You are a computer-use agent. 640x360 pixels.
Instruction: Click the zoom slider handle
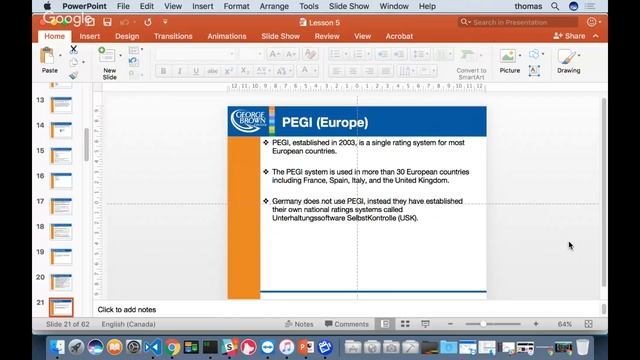click(483, 324)
